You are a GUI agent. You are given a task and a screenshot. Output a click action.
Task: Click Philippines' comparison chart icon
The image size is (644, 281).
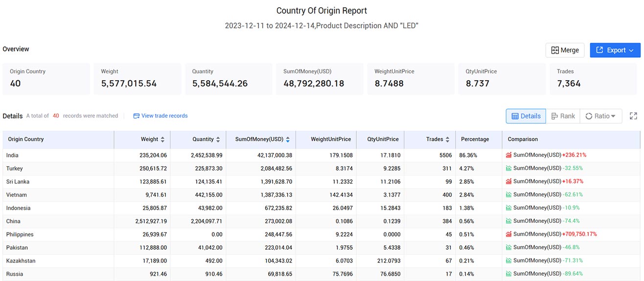click(509, 234)
